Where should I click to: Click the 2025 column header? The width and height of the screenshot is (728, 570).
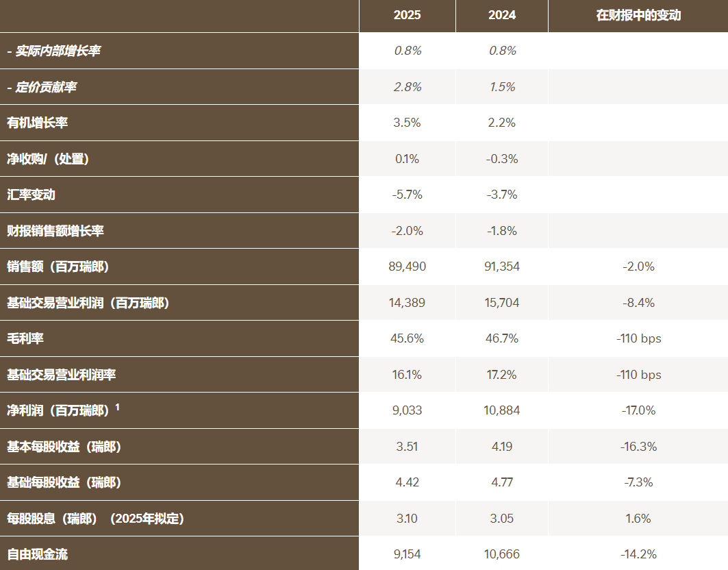pyautogui.click(x=407, y=15)
